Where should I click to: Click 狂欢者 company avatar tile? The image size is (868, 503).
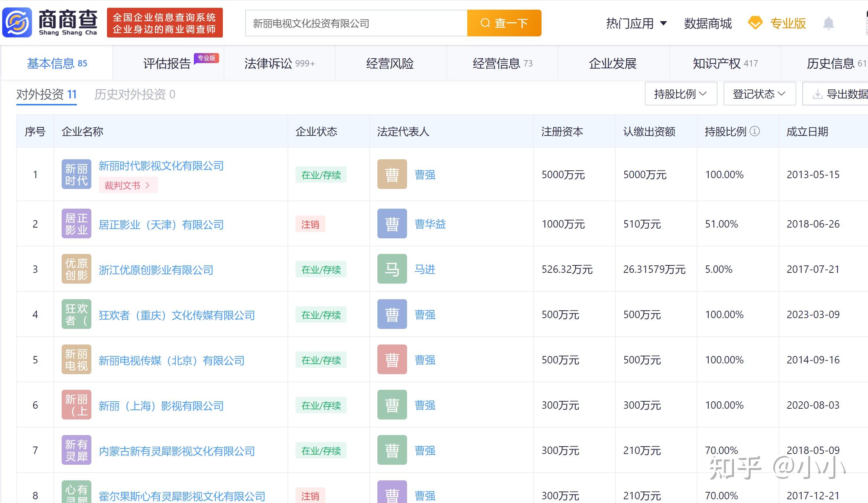tap(77, 314)
